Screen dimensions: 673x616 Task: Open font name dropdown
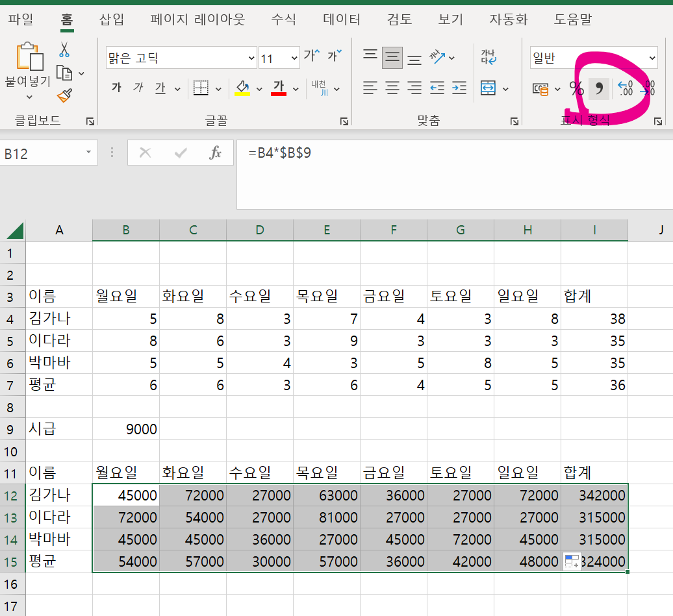click(251, 58)
